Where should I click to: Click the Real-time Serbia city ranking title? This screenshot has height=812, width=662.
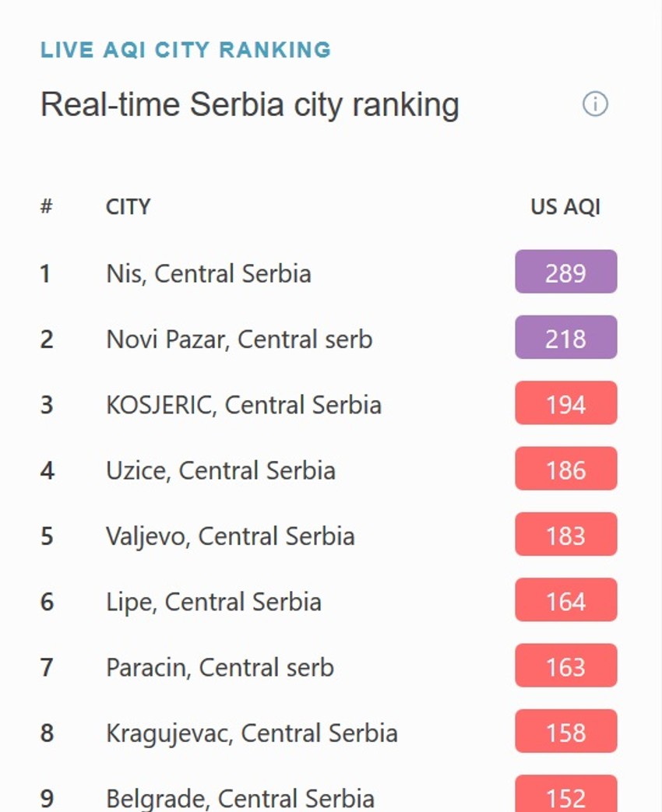[250, 104]
